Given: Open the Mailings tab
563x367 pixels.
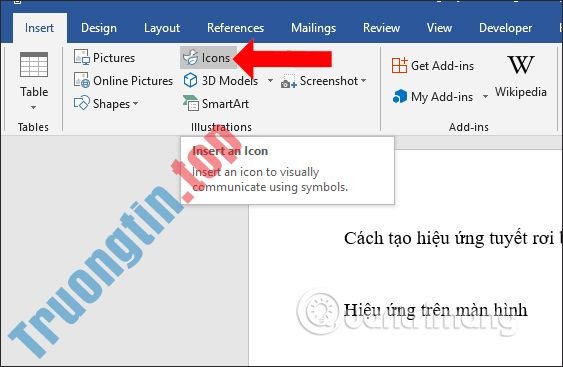Looking at the screenshot, I should click(x=313, y=28).
